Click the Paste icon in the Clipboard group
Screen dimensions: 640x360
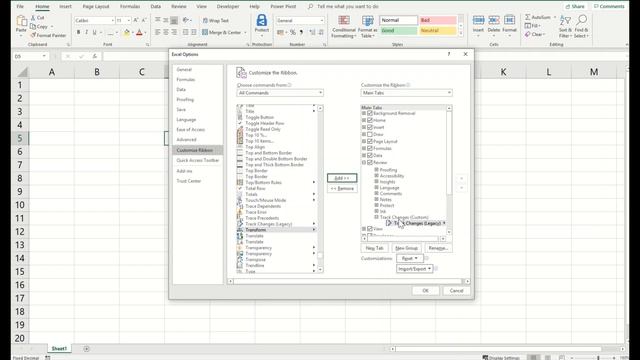pos(21,21)
